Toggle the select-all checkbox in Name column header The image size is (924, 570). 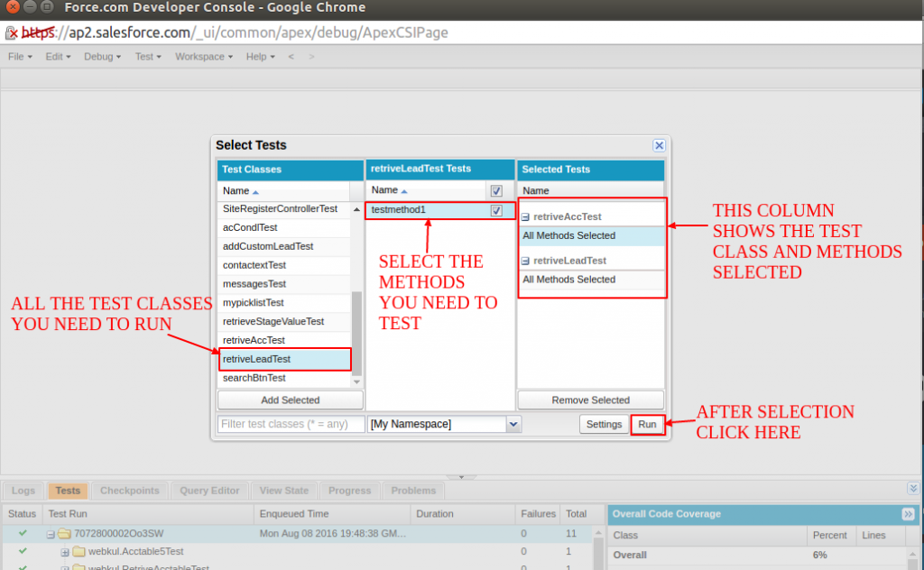click(496, 190)
